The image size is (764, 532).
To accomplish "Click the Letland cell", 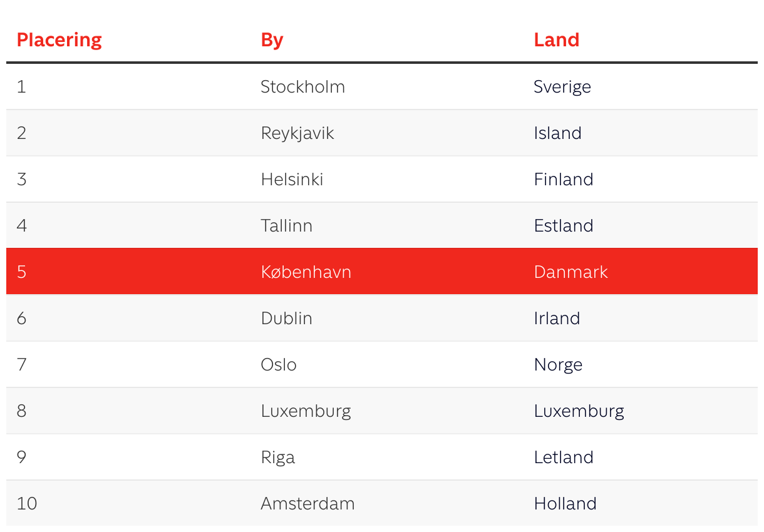I will 564,457.
